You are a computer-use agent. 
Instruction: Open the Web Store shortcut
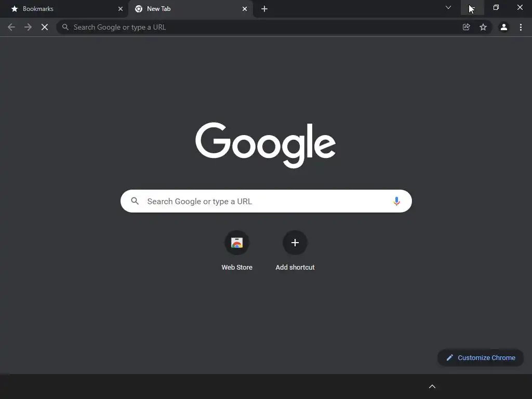pos(237,251)
